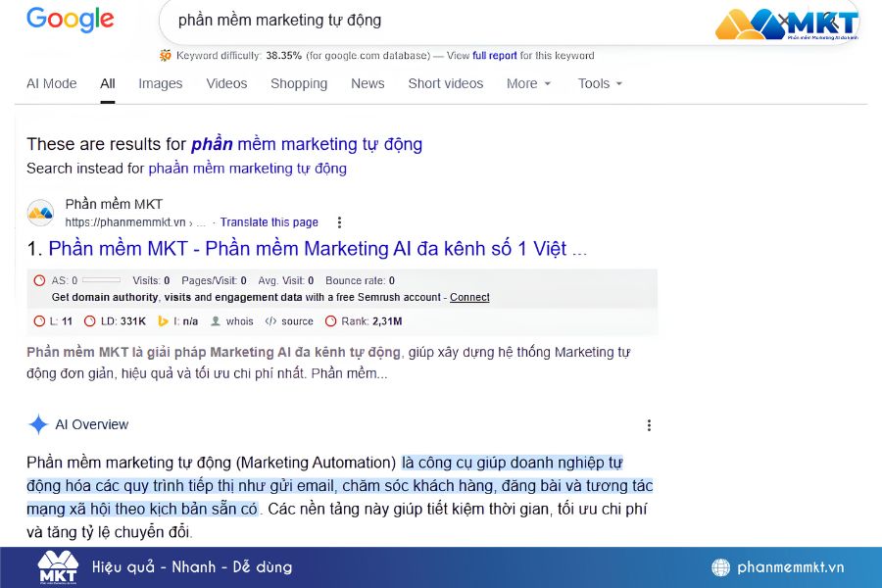Click corrected query 'phần mềm marketing tự động' link
The width and height of the screenshot is (882, 588).
click(307, 144)
